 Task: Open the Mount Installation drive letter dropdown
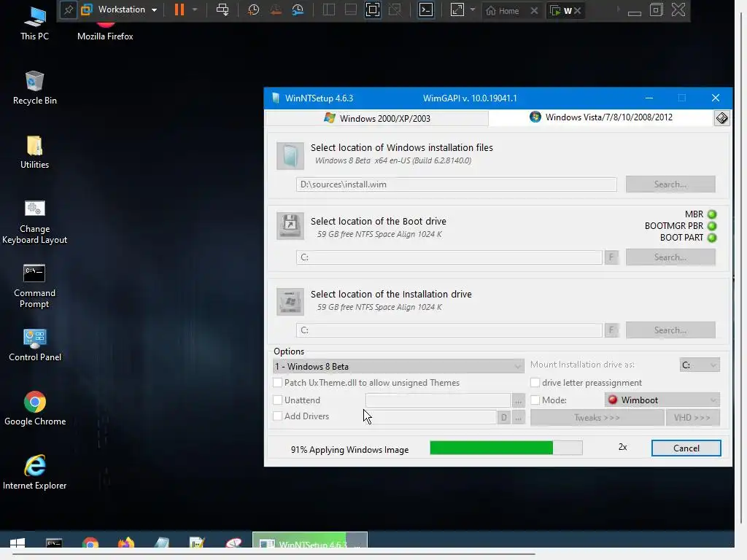pos(700,365)
